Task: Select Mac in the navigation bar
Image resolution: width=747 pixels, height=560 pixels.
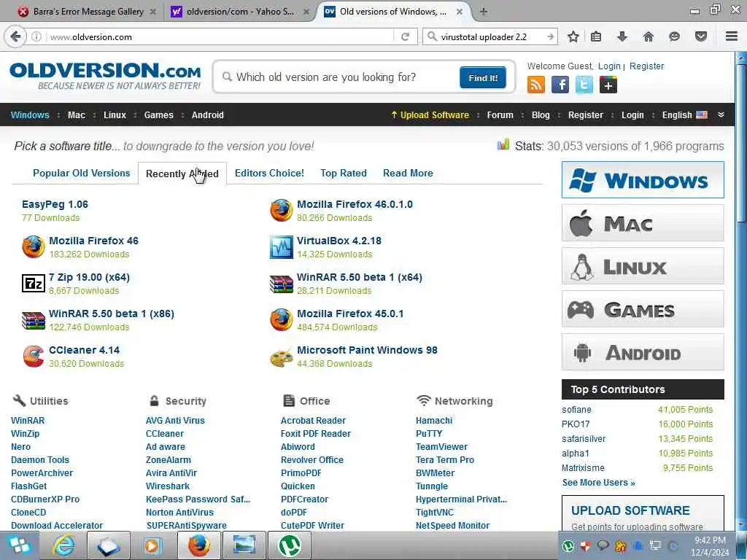Action: [76, 114]
